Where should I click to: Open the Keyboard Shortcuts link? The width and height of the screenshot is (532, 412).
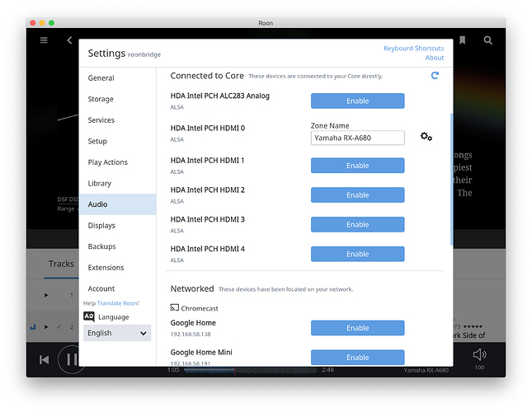click(x=413, y=48)
